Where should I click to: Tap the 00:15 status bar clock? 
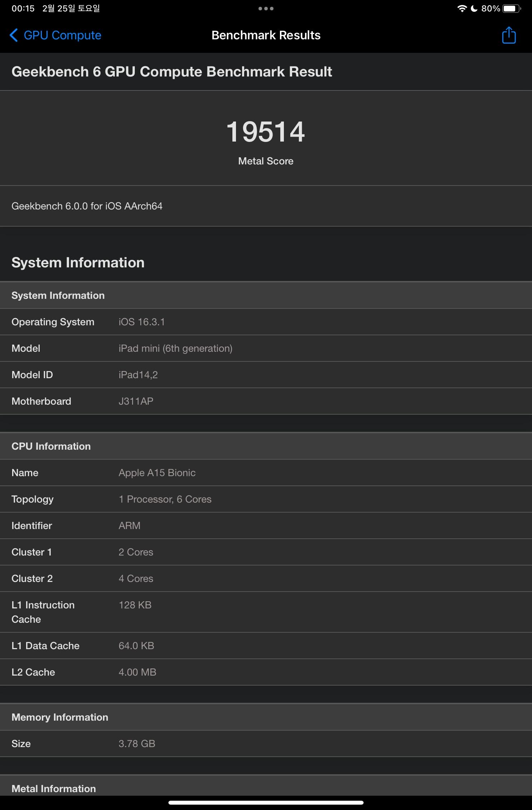pyautogui.click(x=23, y=9)
